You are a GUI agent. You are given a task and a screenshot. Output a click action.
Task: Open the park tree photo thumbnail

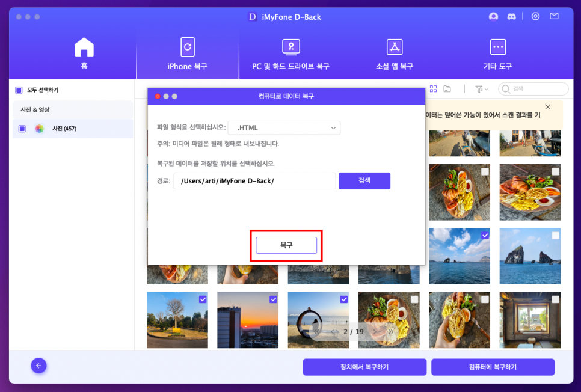pos(177,320)
